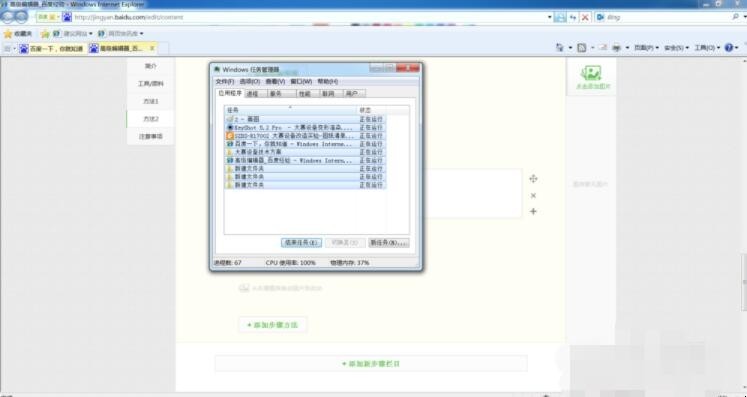Open Task Manager 选项(O) menu
This screenshot has height=397, width=747.
(x=250, y=81)
